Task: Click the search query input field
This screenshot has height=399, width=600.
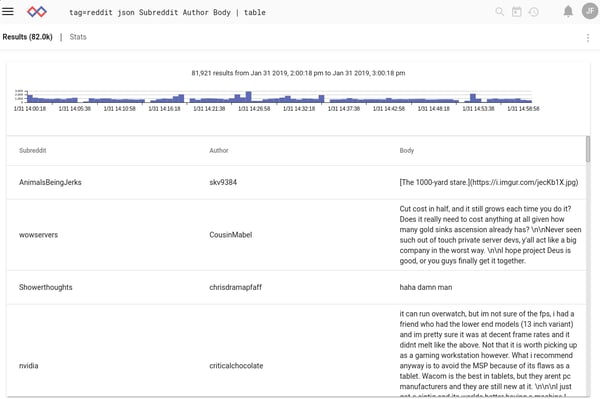Action: pyautogui.click(x=268, y=12)
